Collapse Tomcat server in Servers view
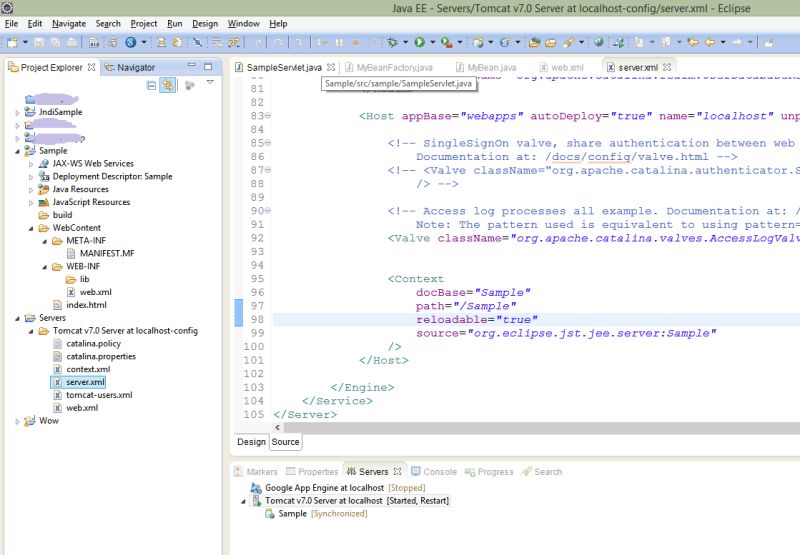This screenshot has width=800, height=555. 243,501
